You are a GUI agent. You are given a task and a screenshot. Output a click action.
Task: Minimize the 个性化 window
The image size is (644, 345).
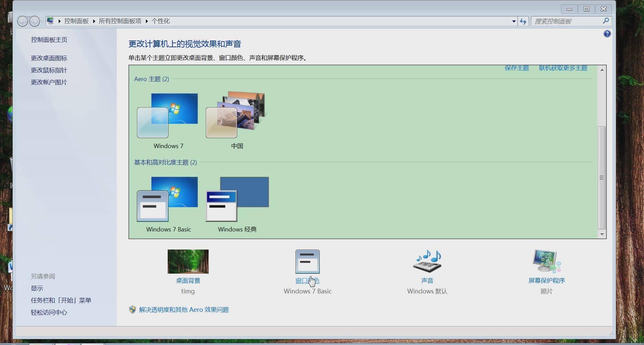point(569,9)
